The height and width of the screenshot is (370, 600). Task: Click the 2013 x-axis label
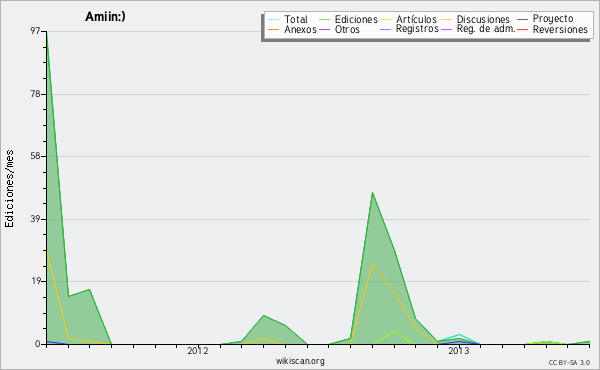pyautogui.click(x=458, y=351)
